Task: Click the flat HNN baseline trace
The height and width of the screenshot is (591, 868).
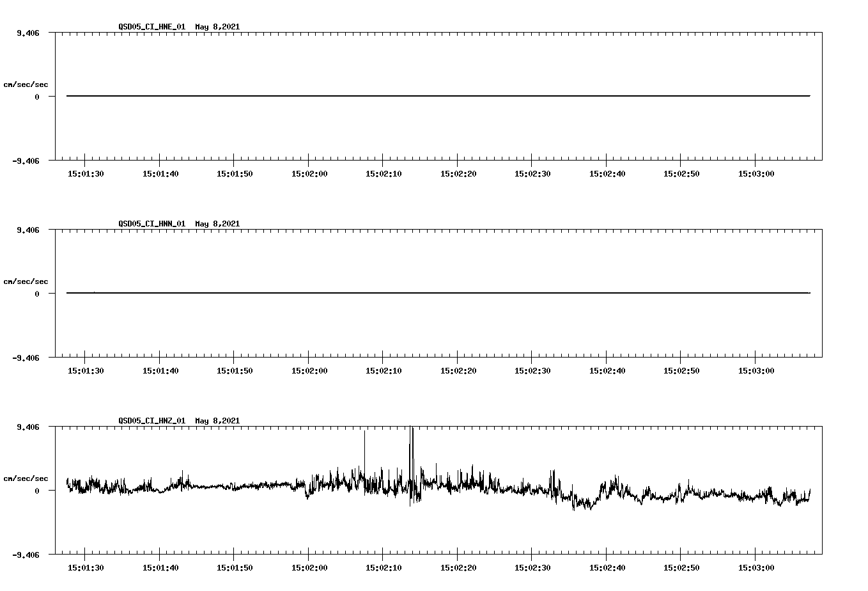Action: [384, 293]
